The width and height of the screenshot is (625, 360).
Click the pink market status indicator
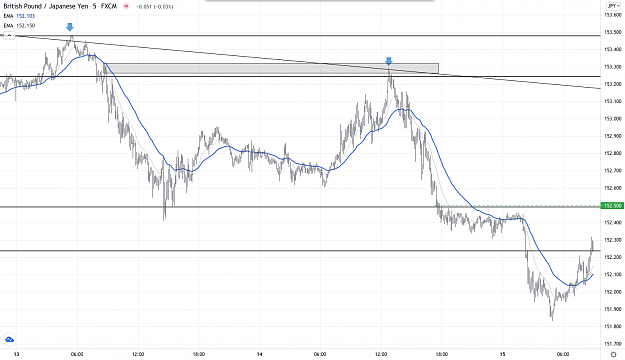coord(126,6)
